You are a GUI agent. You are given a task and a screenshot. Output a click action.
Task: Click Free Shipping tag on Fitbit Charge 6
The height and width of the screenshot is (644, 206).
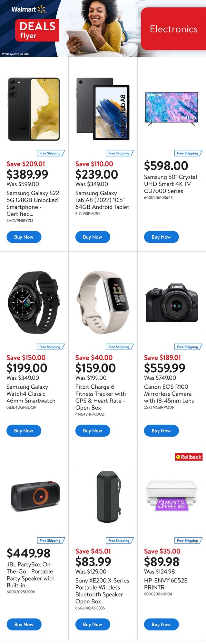(119, 347)
